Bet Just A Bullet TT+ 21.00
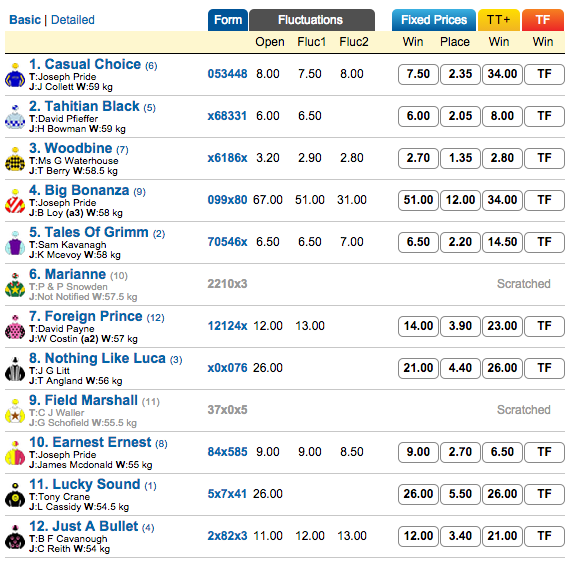This screenshot has width=569, height=565. [502, 536]
